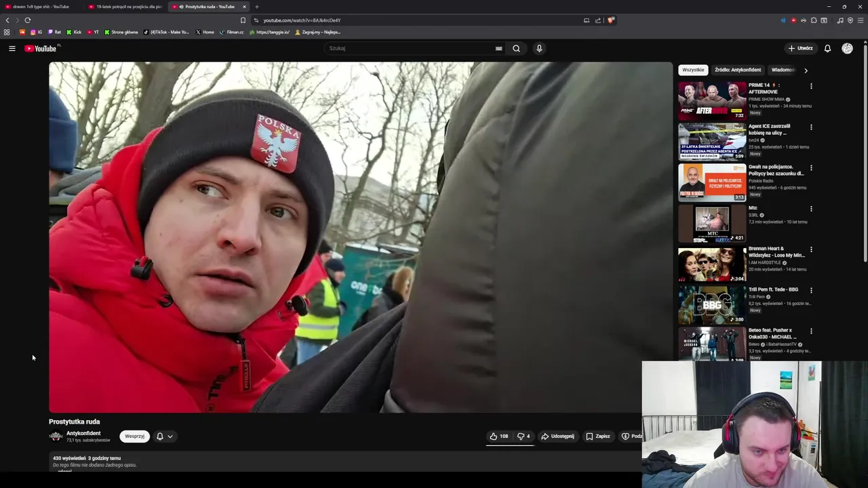
Task: Start voice search with the microphone icon
Action: click(539, 48)
